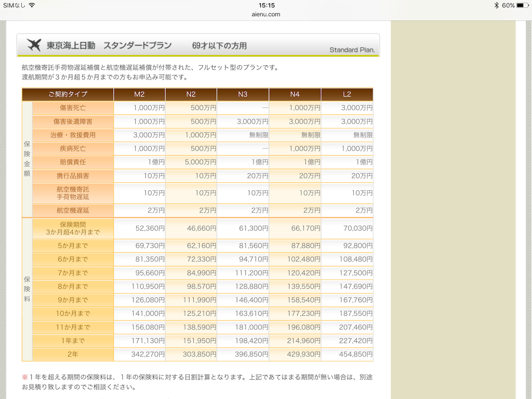This screenshot has height=399, width=532.
Task: Tap the 5,000万円 liability cell
Action: click(x=191, y=162)
